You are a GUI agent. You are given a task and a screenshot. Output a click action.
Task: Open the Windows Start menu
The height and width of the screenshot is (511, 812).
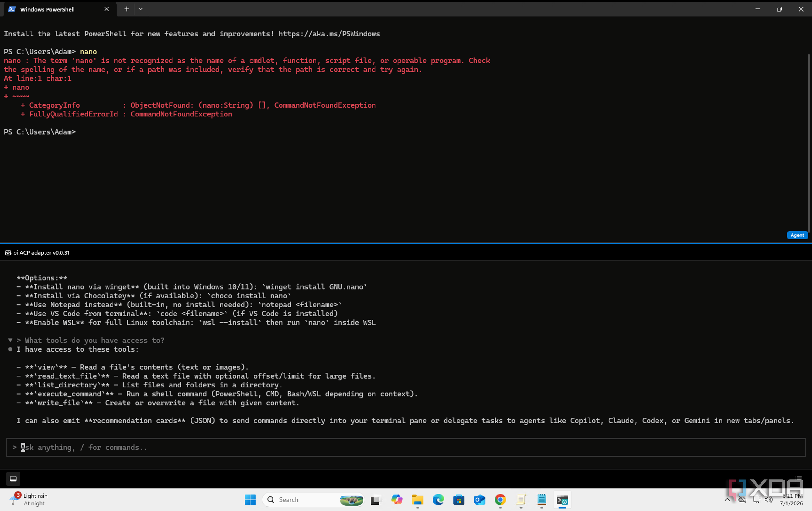(x=250, y=499)
